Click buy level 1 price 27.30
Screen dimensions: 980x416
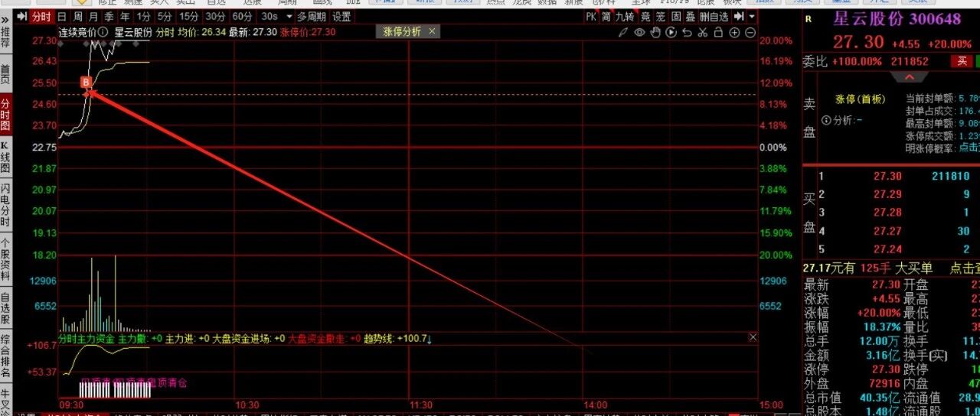pyautogui.click(x=887, y=176)
